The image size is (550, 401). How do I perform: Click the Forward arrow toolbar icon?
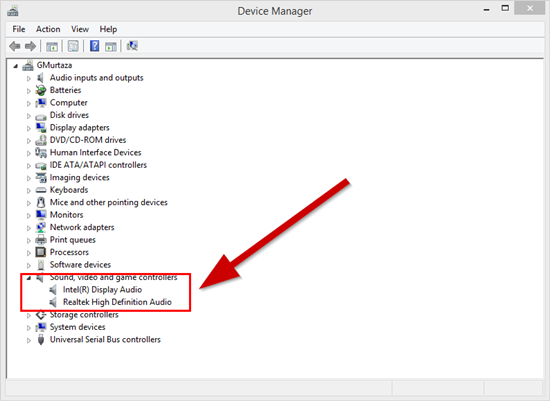tap(31, 46)
